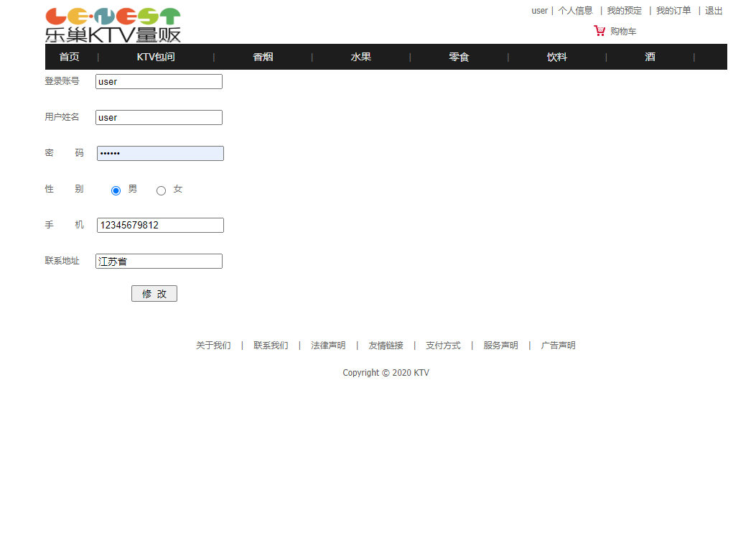
Task: Open 个人信息 personal information link
Action: point(576,10)
